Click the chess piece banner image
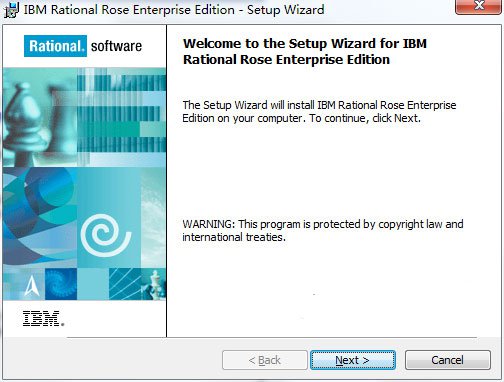Viewport: 504px width, 382px height. [40, 117]
